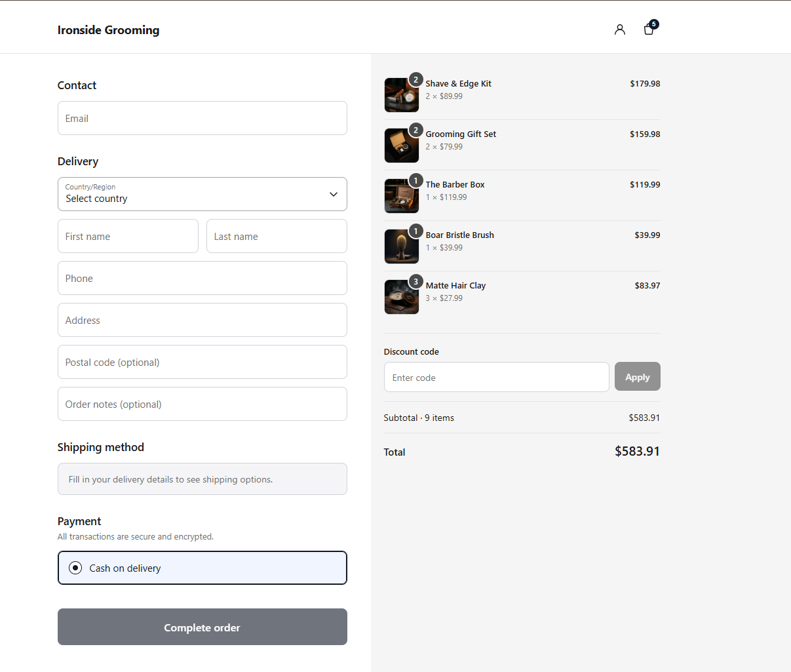Click the First name field
The width and height of the screenshot is (791, 672).
tap(128, 236)
